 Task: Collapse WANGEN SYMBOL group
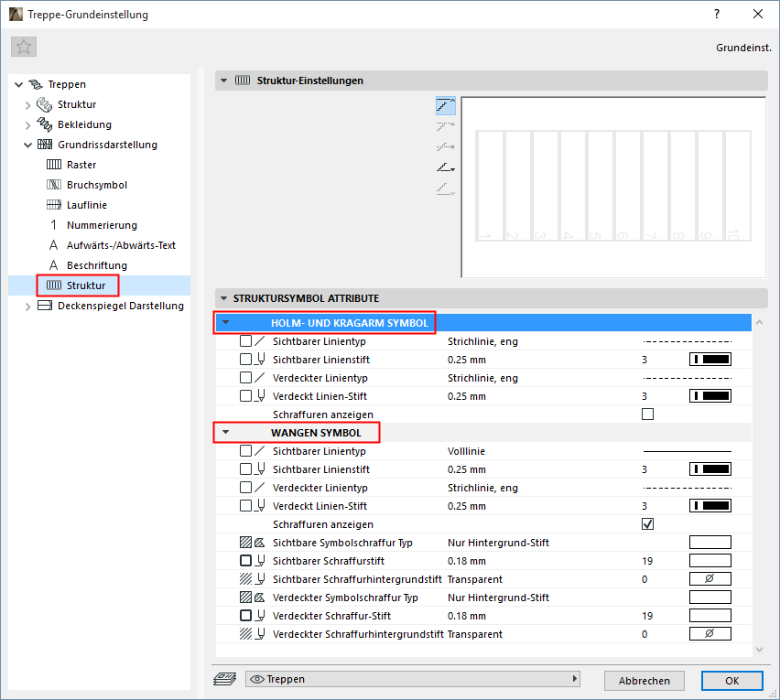[x=226, y=433]
